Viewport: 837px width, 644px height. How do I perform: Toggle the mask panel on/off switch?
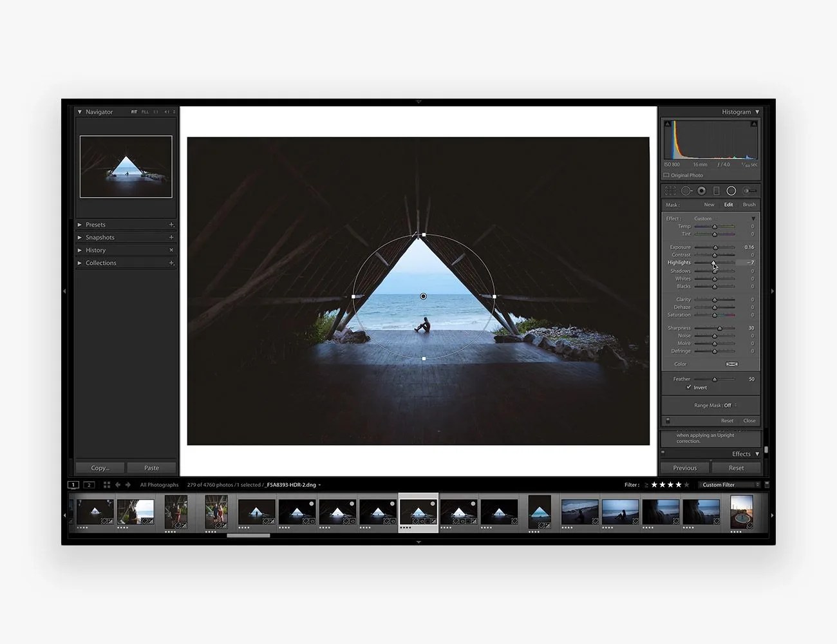(668, 421)
